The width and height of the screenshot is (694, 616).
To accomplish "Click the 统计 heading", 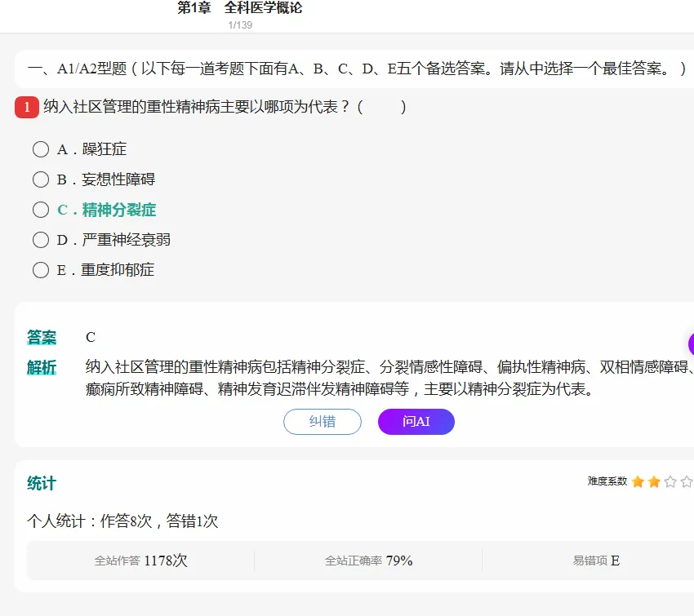I will click(x=42, y=483).
